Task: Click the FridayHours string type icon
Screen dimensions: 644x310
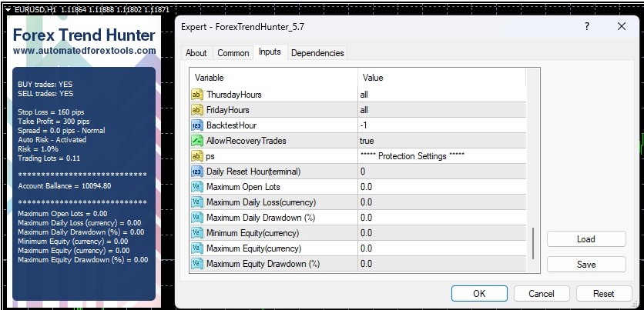Action: tap(196, 110)
